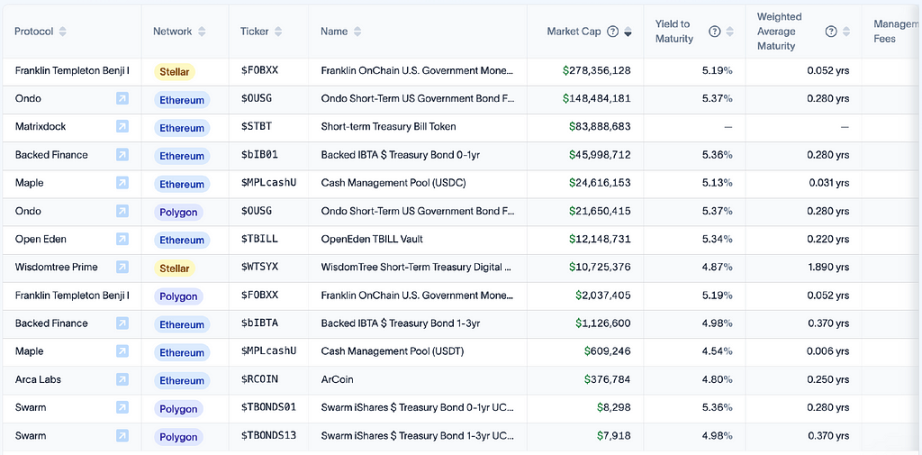Select Polygon badge in Swarm $TBONDS13 row
The image size is (922, 455).
pos(178,437)
